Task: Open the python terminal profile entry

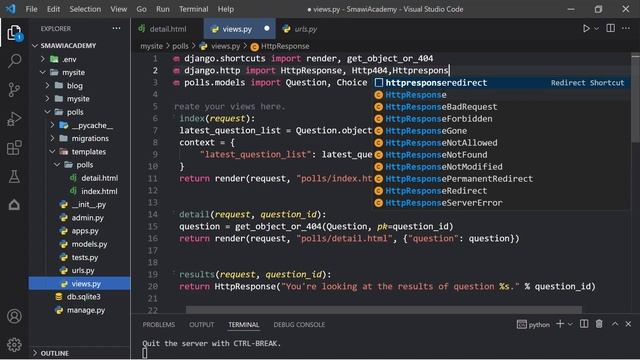Action: [533, 324]
